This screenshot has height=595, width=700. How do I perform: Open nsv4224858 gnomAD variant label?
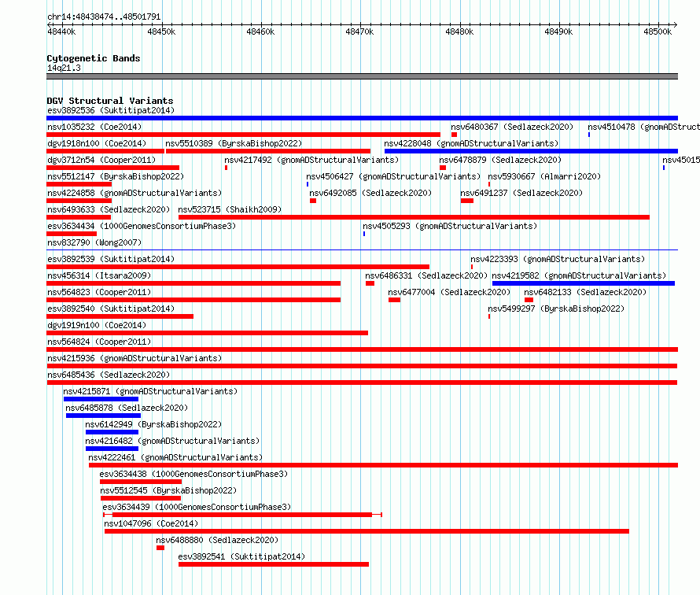[134, 193]
